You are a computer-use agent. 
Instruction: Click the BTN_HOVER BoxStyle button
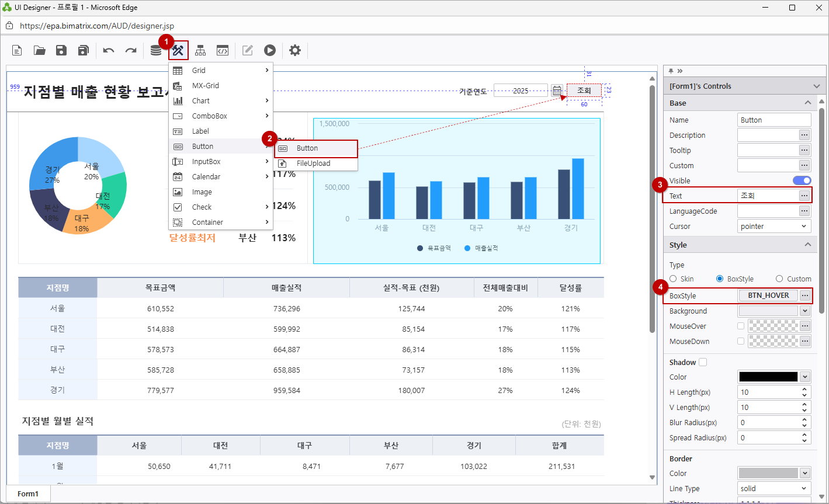[x=768, y=296]
